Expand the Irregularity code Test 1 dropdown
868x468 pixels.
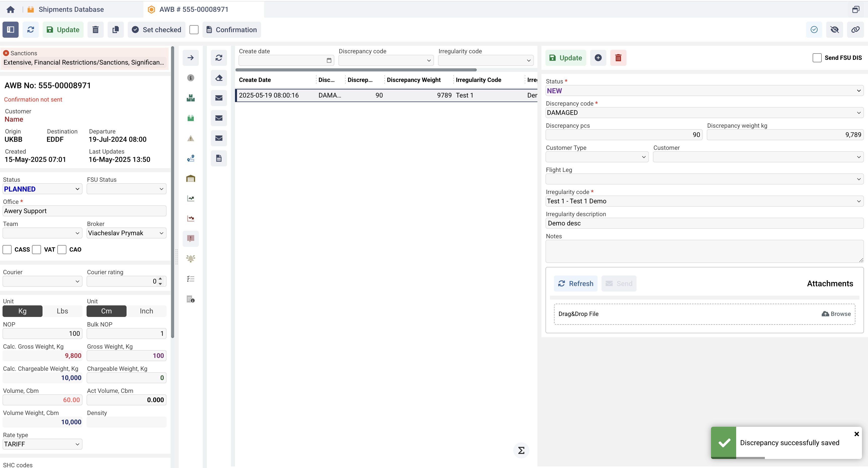pos(704,201)
